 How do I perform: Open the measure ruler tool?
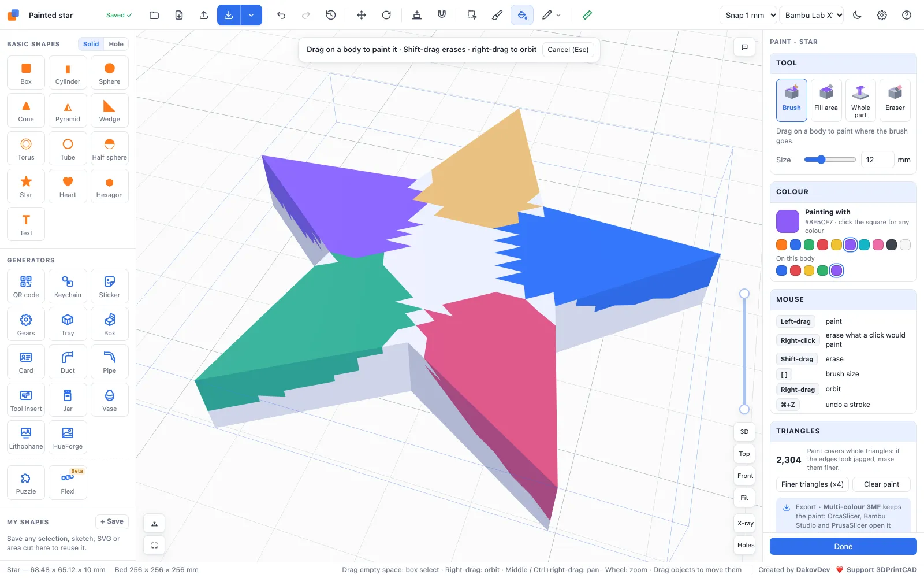tap(587, 15)
